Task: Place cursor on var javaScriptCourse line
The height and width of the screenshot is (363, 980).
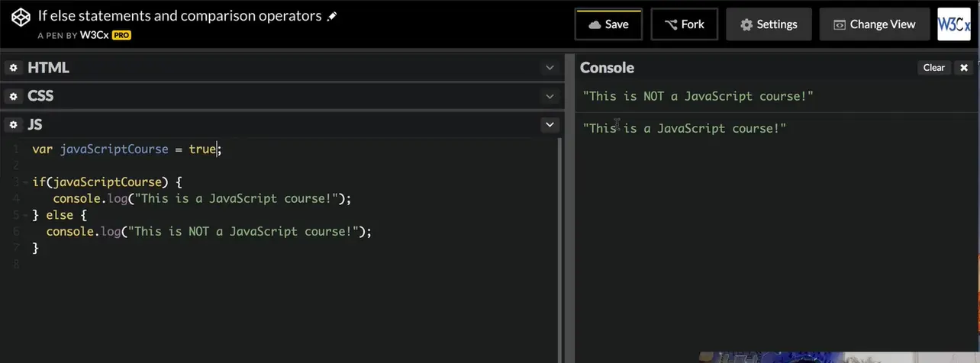Action: (127, 149)
